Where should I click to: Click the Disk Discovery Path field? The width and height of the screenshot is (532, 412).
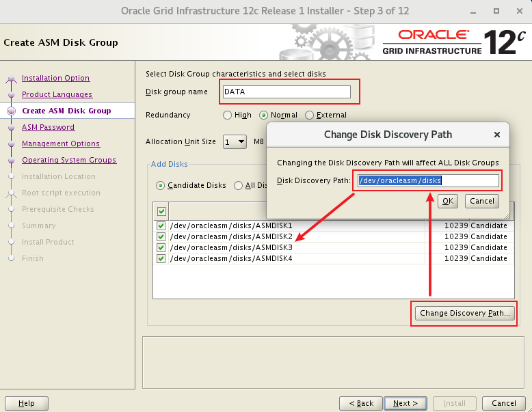(429, 180)
